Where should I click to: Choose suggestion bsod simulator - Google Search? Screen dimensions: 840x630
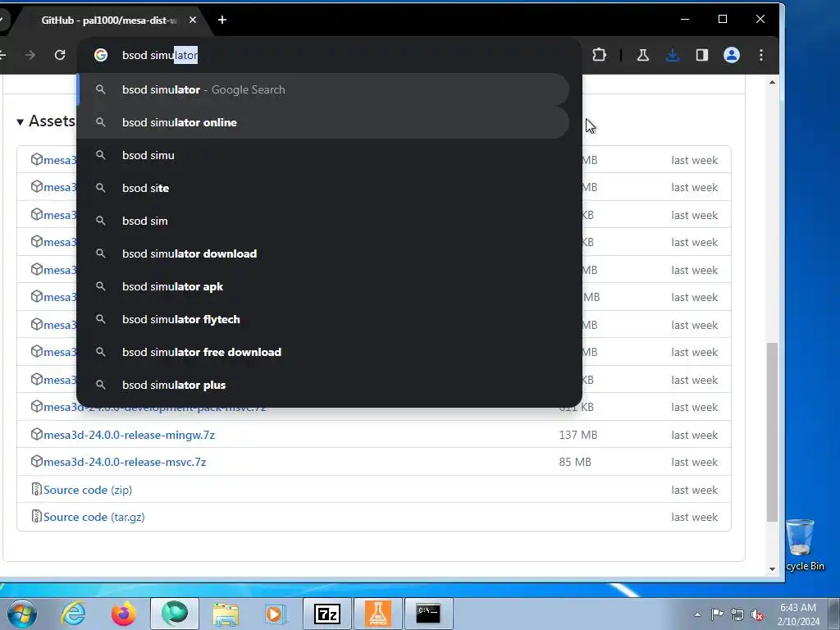[323, 90]
